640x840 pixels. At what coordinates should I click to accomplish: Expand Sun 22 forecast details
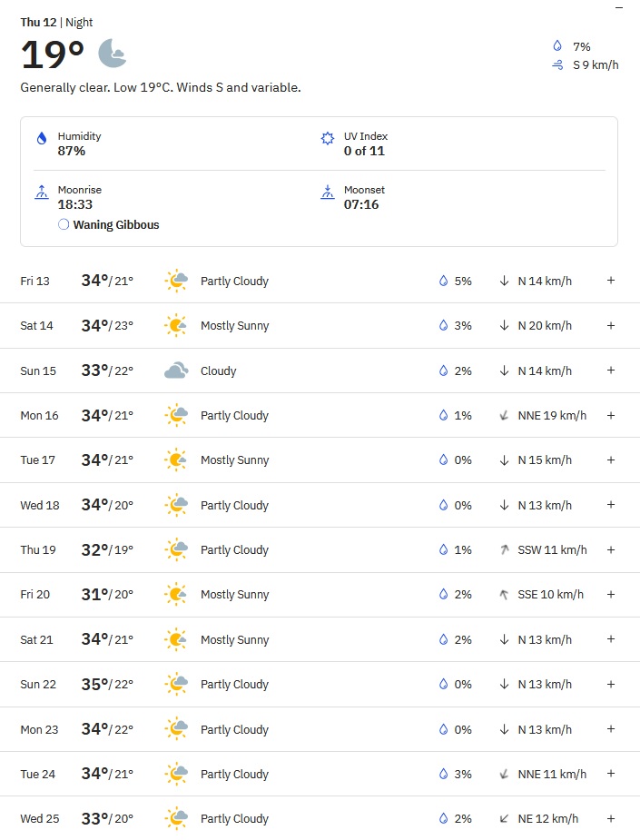point(611,684)
